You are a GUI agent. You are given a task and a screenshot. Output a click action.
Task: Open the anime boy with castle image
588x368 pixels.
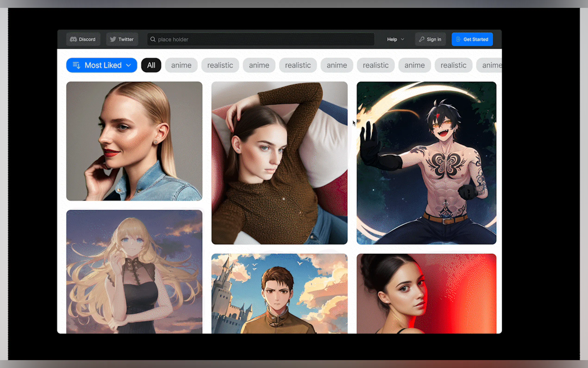tap(279, 293)
